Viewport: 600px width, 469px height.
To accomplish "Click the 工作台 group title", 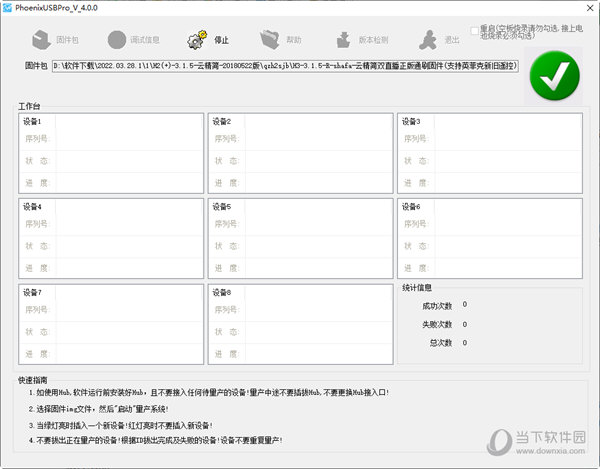I will pyautogui.click(x=29, y=106).
